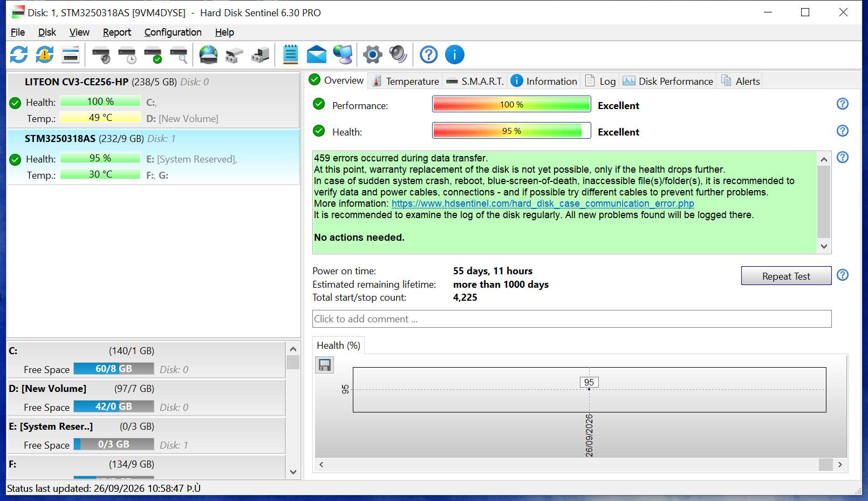This screenshot has width=868, height=501.
Task: Open help icon beside Performance rating
Action: coord(843,104)
